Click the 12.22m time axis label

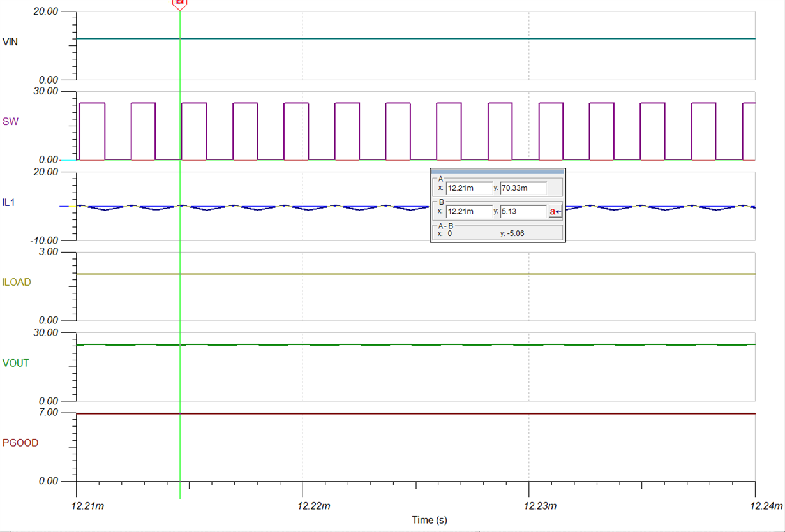tap(313, 506)
